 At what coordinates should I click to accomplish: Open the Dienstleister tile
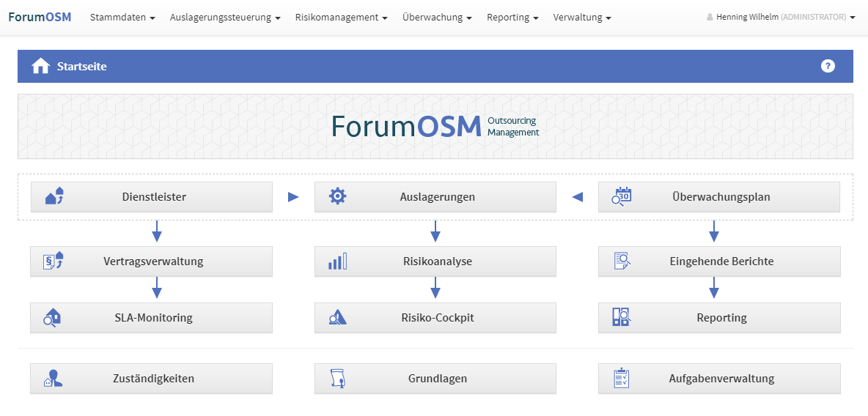pyautogui.click(x=151, y=197)
